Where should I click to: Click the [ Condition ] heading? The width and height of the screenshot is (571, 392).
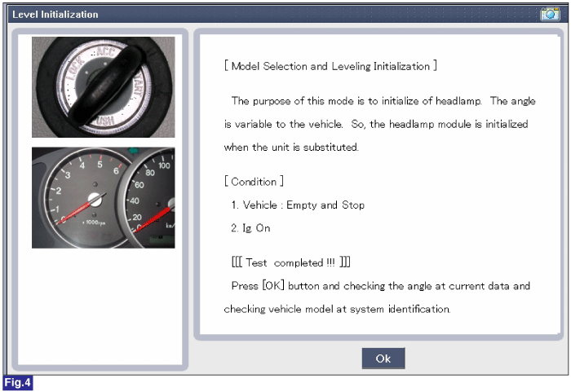coord(254,182)
